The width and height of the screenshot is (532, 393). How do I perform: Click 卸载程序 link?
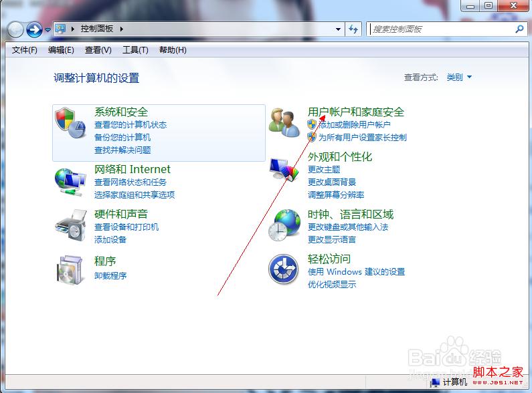tap(110, 275)
